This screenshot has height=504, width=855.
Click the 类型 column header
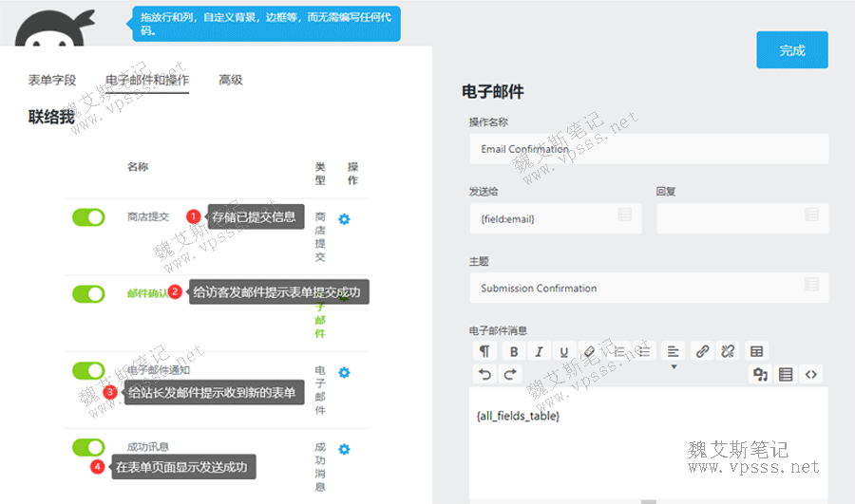tap(320, 174)
